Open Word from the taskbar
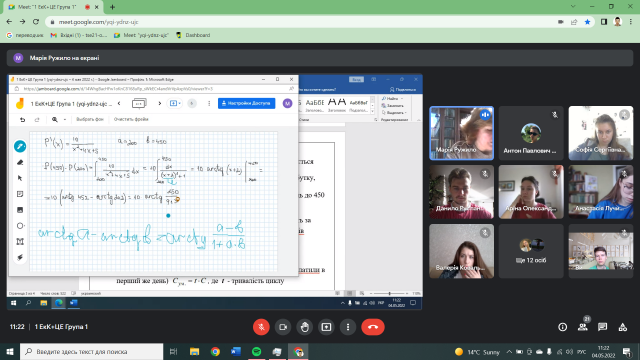 tap(236, 351)
